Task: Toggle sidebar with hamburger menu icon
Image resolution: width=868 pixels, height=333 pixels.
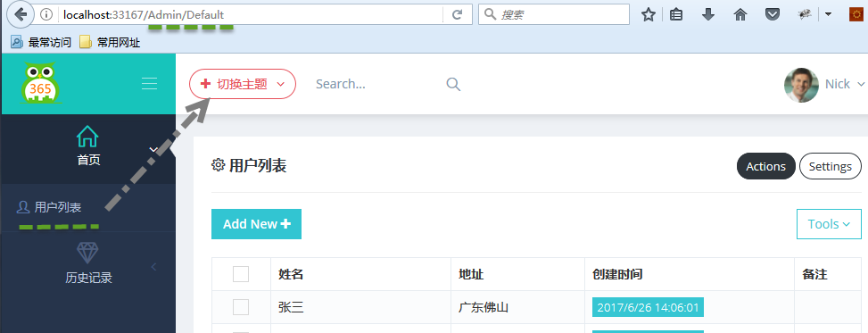Action: [150, 84]
